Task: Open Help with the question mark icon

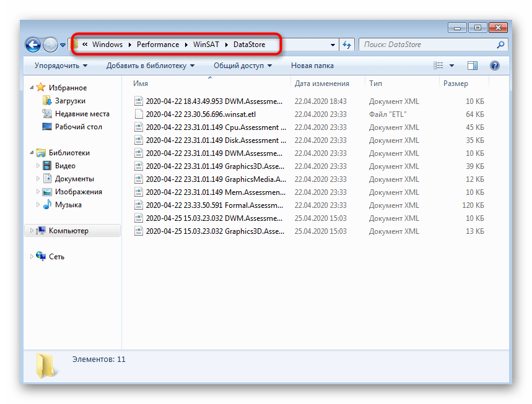Action: coord(494,66)
